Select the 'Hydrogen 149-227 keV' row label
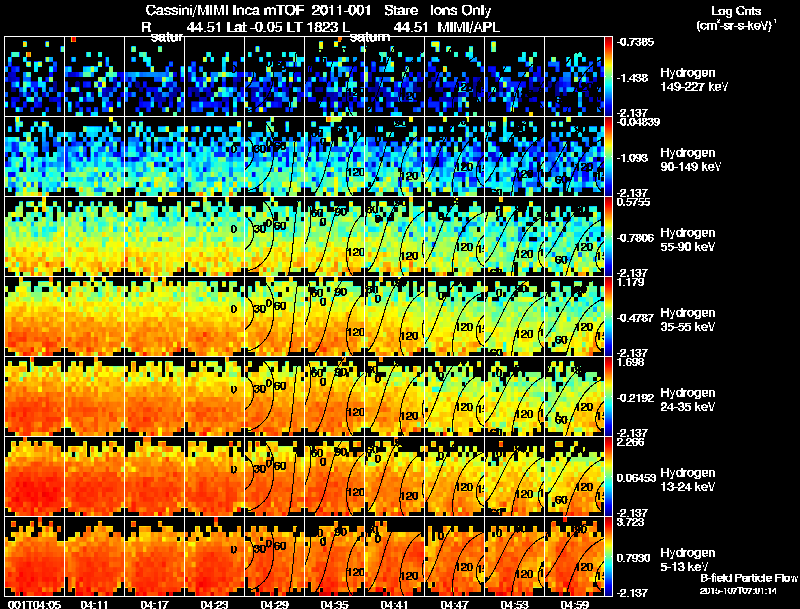 coord(693,80)
